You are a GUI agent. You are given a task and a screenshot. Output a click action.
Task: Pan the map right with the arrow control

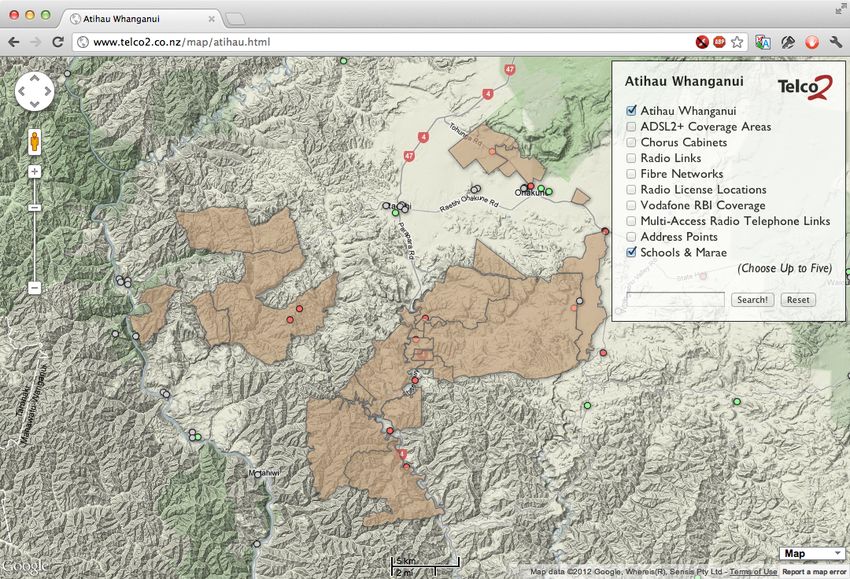point(46,91)
